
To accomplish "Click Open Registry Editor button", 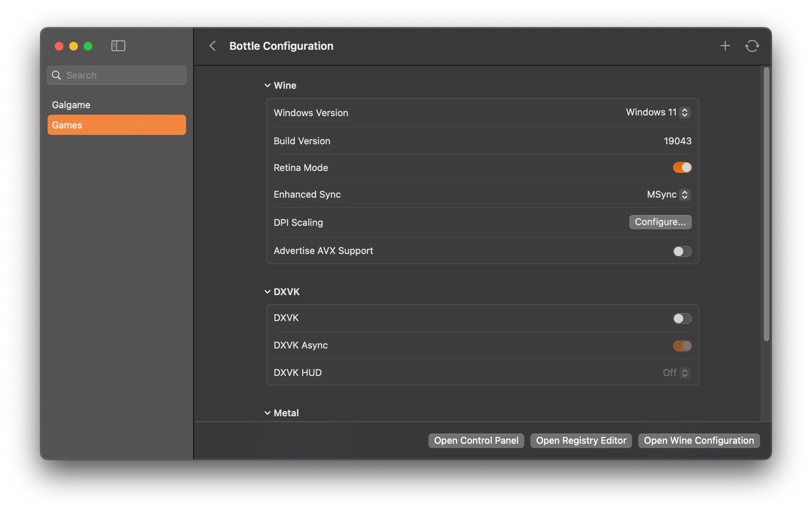I will coord(581,440).
